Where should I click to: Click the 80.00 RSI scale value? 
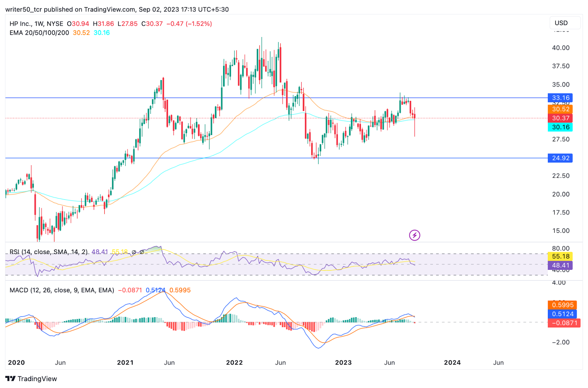click(x=561, y=249)
